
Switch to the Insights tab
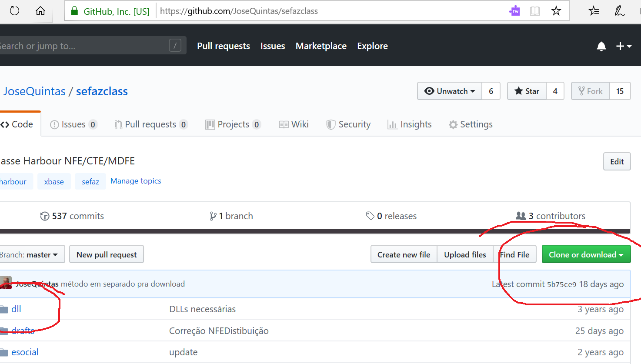pyautogui.click(x=410, y=125)
